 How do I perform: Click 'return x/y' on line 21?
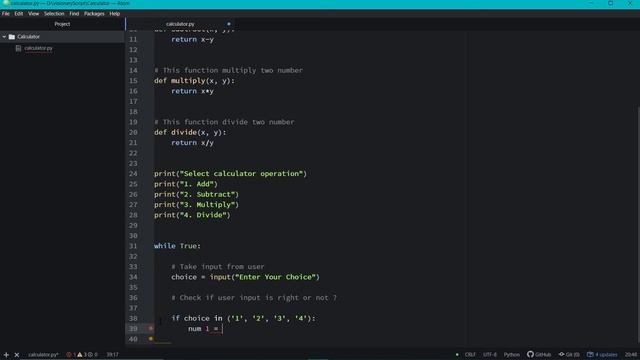(192, 143)
